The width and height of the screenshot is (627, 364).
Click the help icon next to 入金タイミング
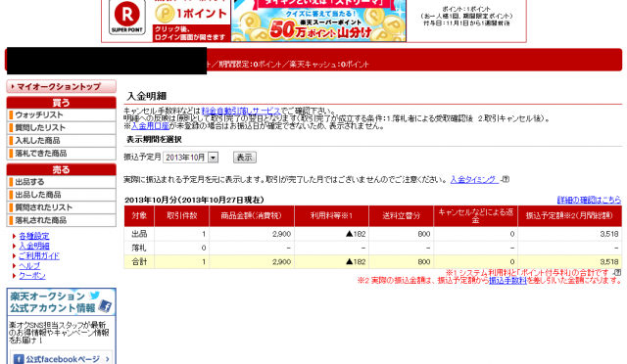(x=506, y=179)
